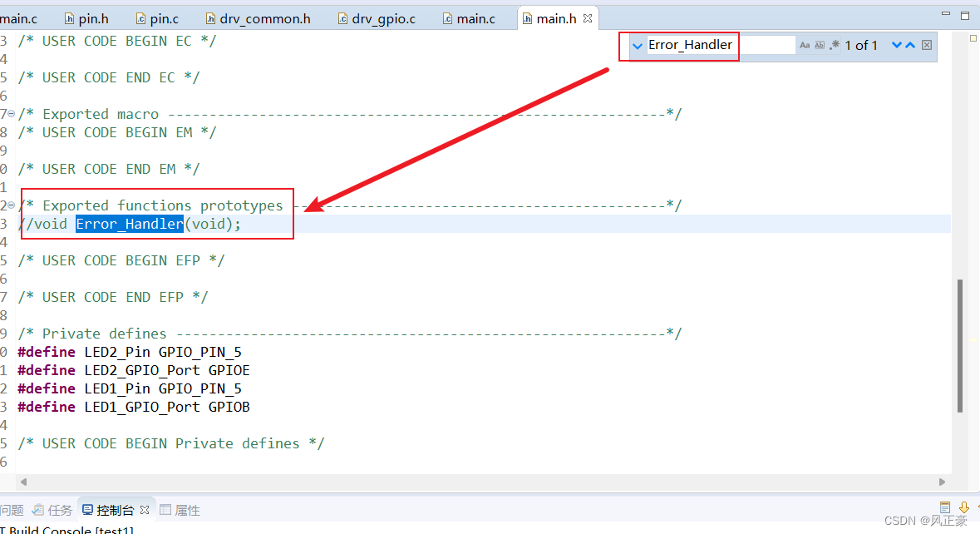Expand the find bar replace chevron
The image size is (980, 534).
tap(637, 46)
